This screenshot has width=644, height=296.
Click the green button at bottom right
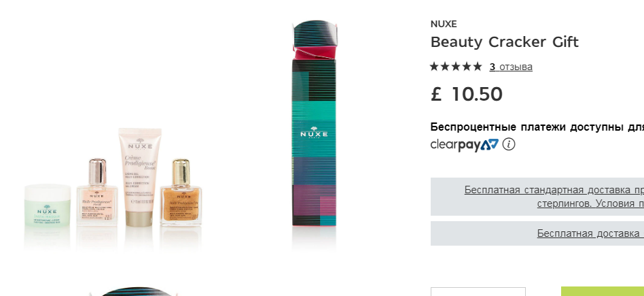point(603,291)
